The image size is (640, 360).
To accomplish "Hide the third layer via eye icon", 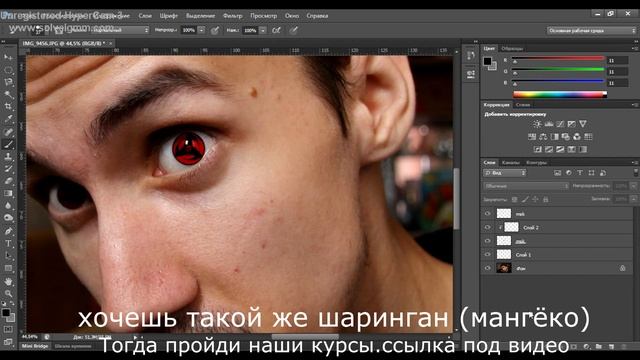I will point(487,241).
